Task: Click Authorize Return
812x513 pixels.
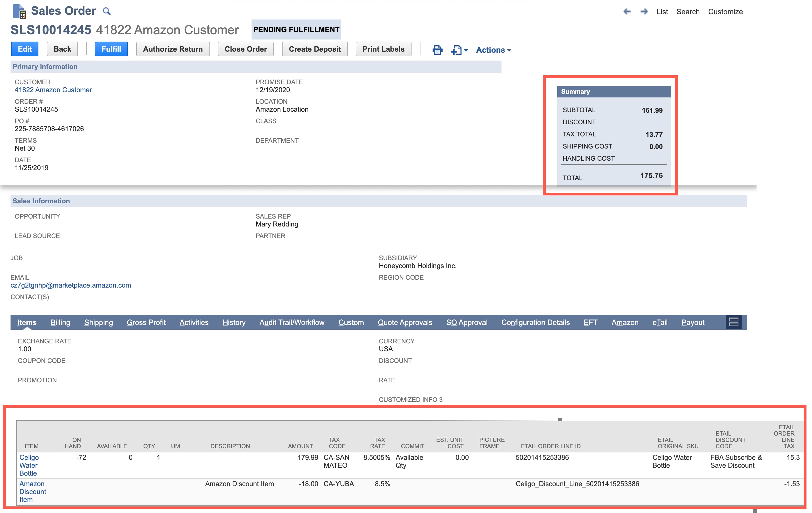Action: click(173, 49)
